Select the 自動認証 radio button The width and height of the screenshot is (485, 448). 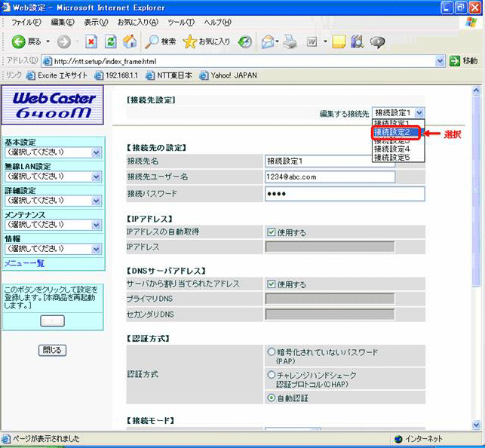tap(272, 397)
